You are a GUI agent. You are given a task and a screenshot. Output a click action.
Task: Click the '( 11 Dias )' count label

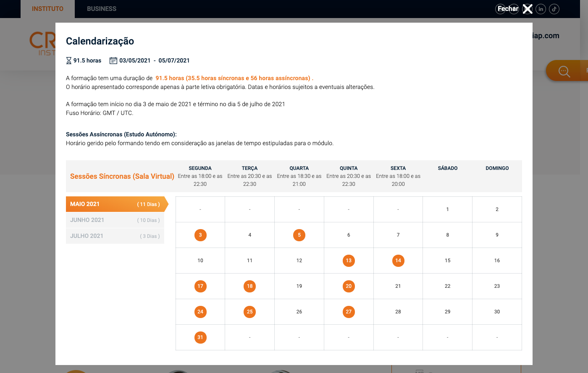click(149, 204)
